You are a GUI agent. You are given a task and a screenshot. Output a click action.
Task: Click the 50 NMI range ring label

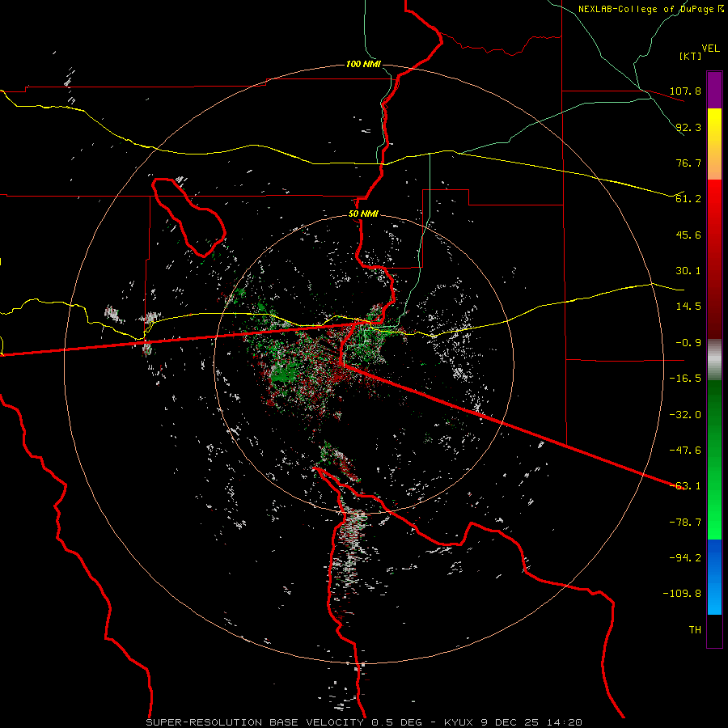[363, 214]
